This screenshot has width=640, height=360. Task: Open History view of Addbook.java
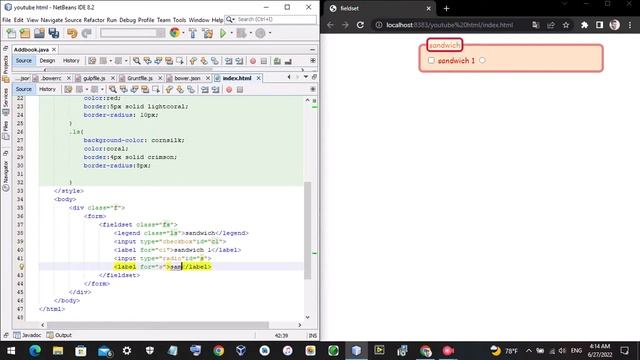pyautogui.click(x=71, y=60)
